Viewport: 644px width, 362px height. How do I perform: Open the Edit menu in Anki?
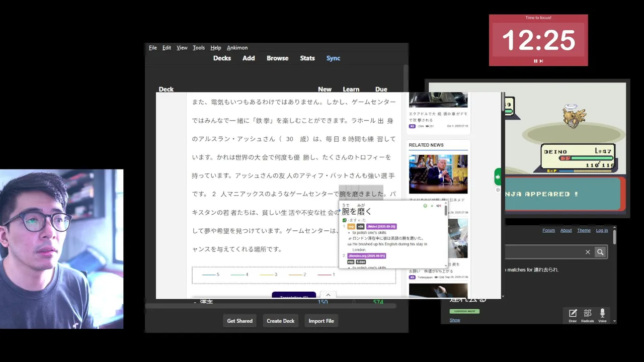tap(167, 48)
